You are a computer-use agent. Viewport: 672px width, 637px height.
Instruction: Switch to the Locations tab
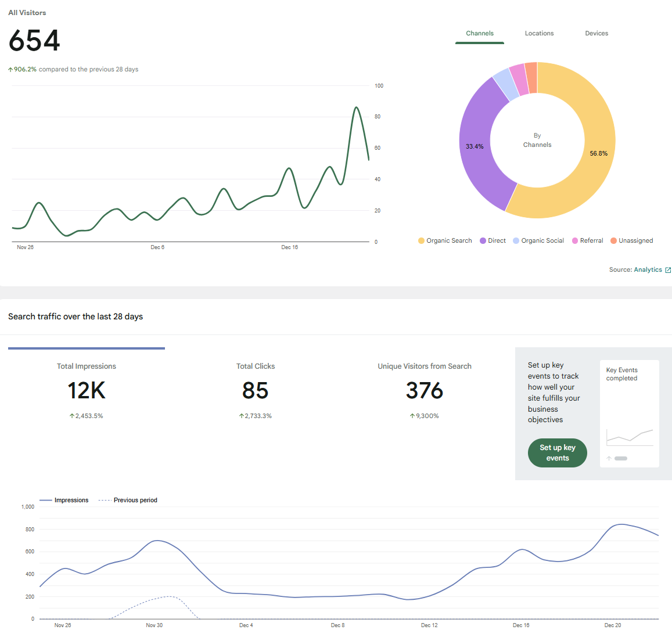click(539, 33)
